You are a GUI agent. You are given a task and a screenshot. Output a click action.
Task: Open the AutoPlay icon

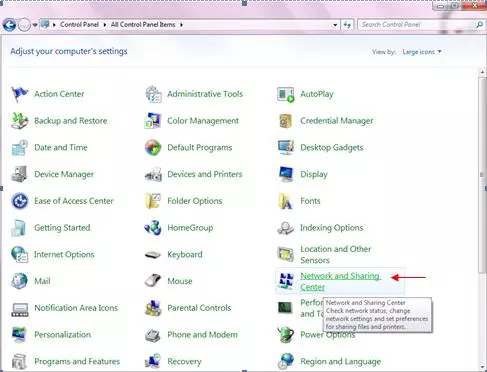coord(286,94)
